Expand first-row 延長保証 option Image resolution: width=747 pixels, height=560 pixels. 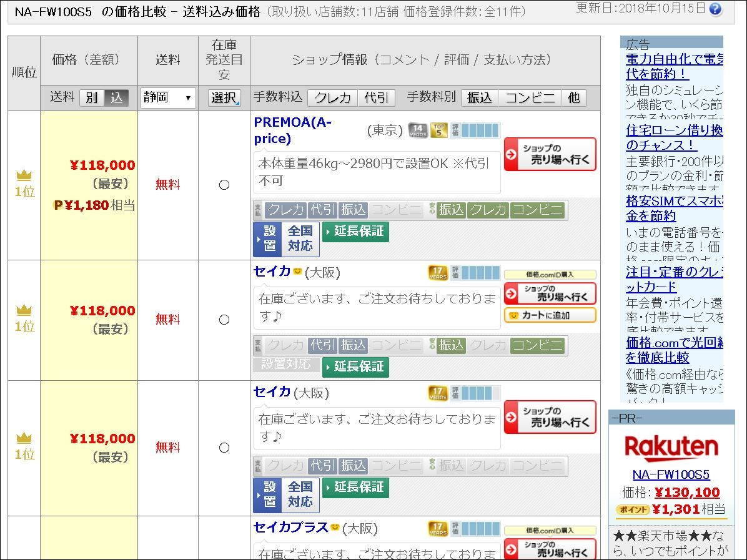coord(355,232)
